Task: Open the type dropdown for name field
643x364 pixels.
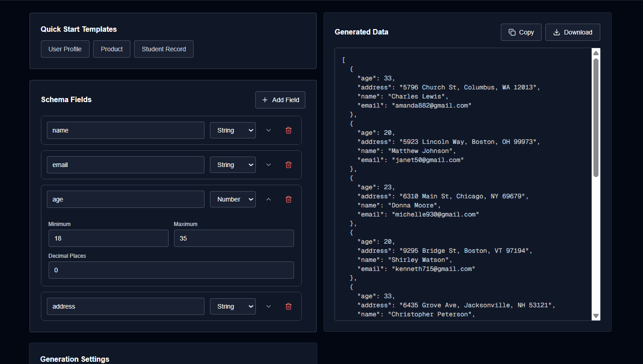Action: 233,130
